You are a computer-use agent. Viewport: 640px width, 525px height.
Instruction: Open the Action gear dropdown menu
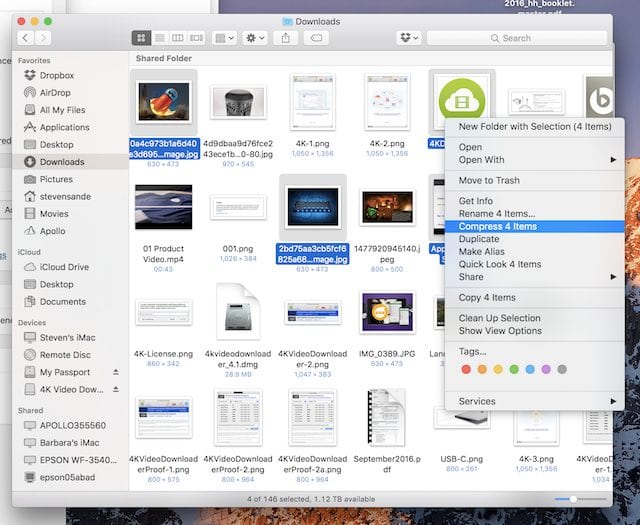tap(255, 38)
